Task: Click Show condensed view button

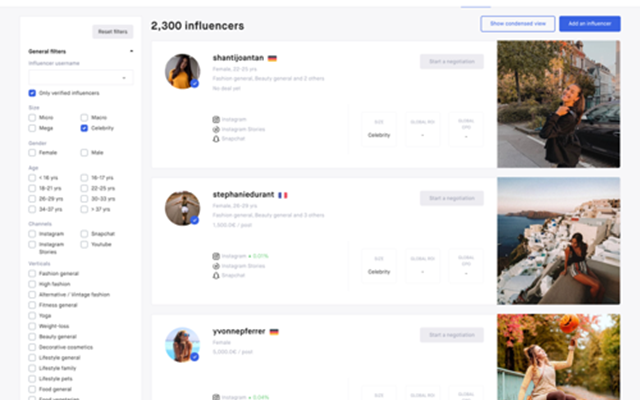Action: 518,24
